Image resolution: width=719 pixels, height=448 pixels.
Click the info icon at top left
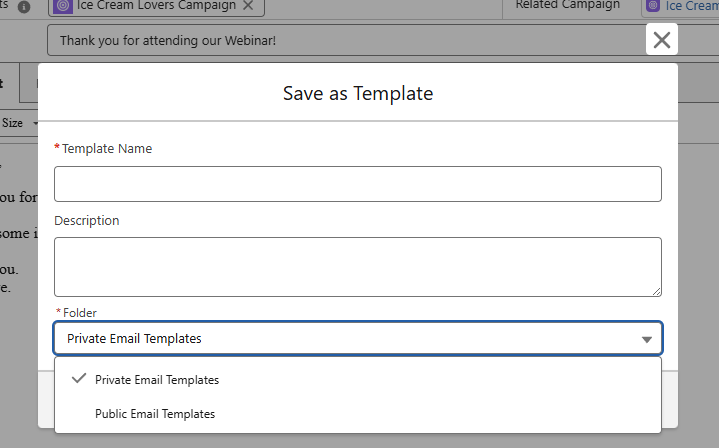[24, 6]
